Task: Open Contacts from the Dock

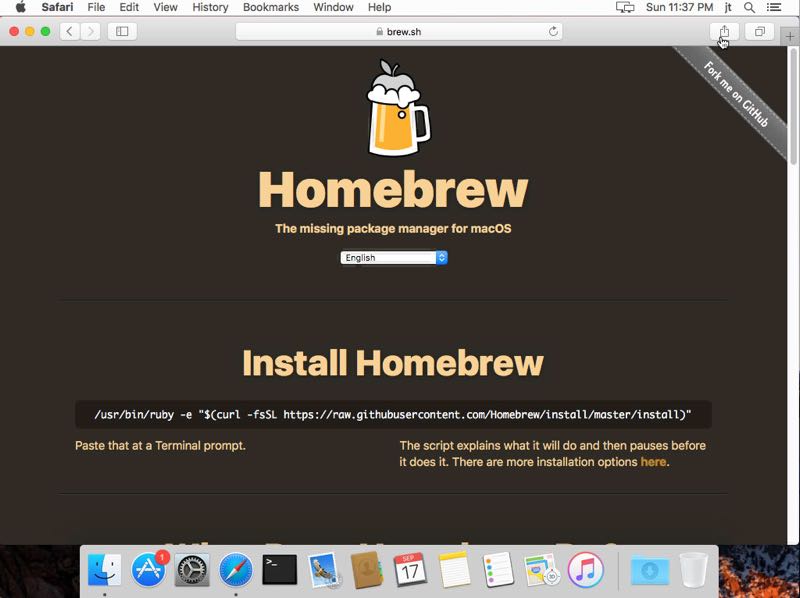Action: point(367,569)
